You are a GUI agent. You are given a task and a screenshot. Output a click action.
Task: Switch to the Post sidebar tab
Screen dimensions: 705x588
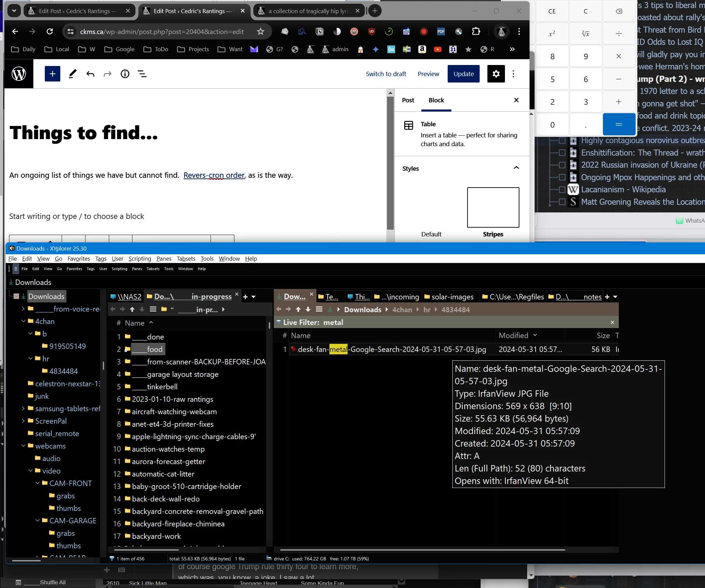click(408, 100)
